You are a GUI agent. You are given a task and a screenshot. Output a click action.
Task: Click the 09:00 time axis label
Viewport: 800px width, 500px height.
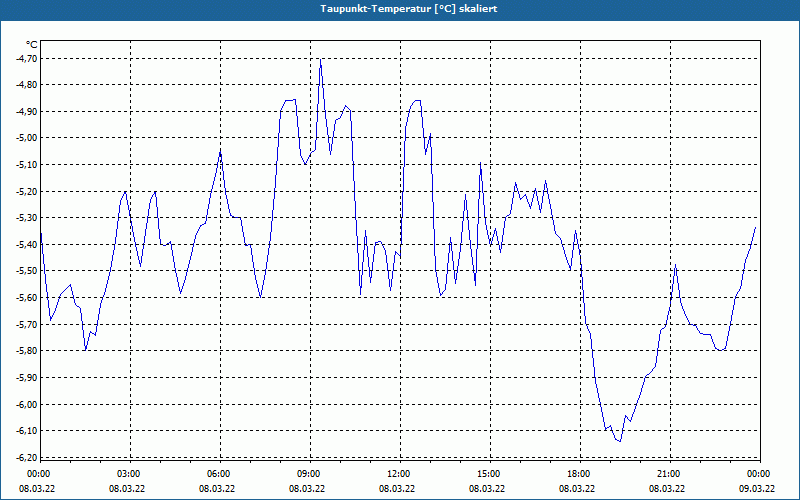[x=308, y=474]
